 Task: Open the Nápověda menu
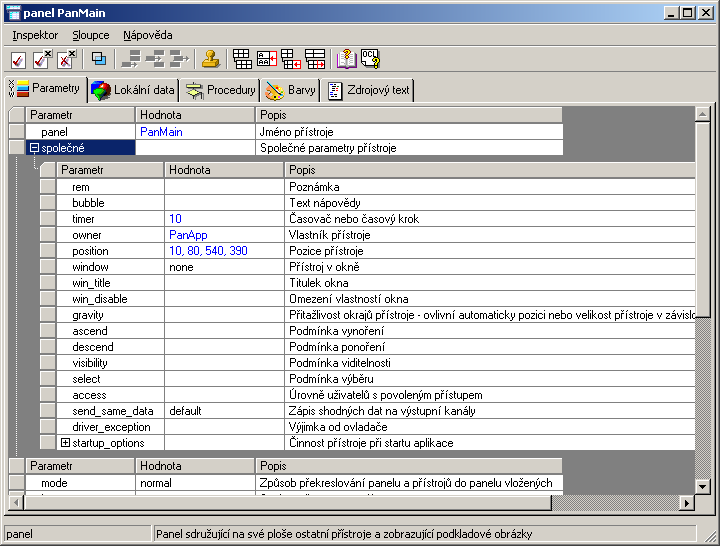(148, 35)
